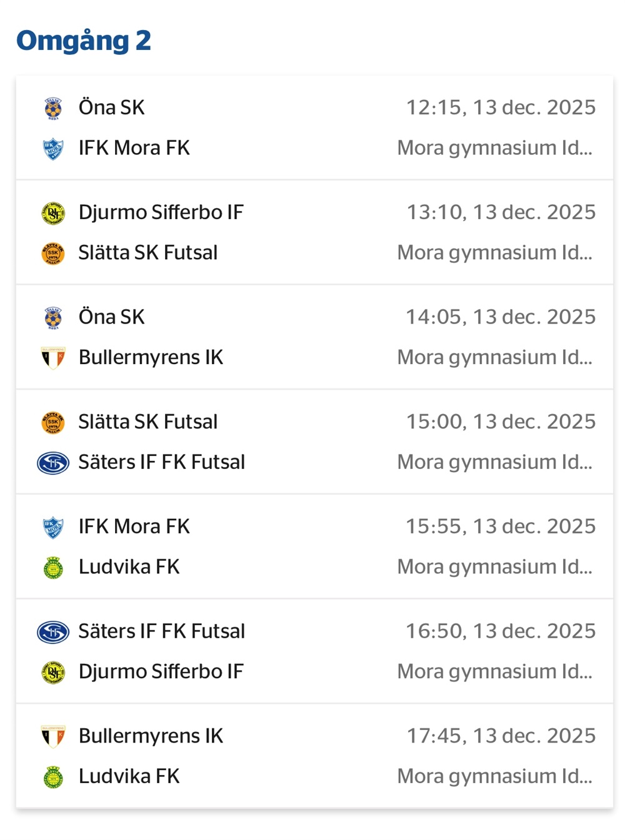Click Ludvika FK logo in 17:45 match

pyautogui.click(x=53, y=777)
